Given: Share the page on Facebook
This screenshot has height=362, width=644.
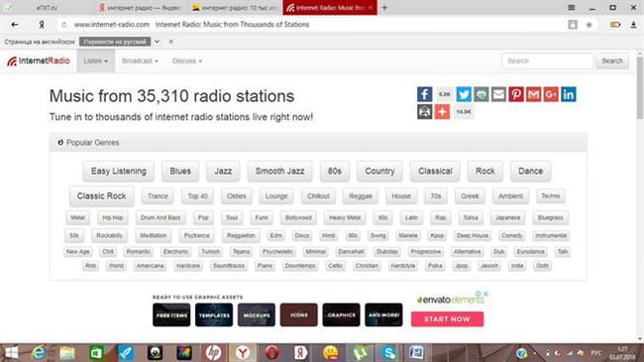Looking at the screenshot, I should 424,94.
